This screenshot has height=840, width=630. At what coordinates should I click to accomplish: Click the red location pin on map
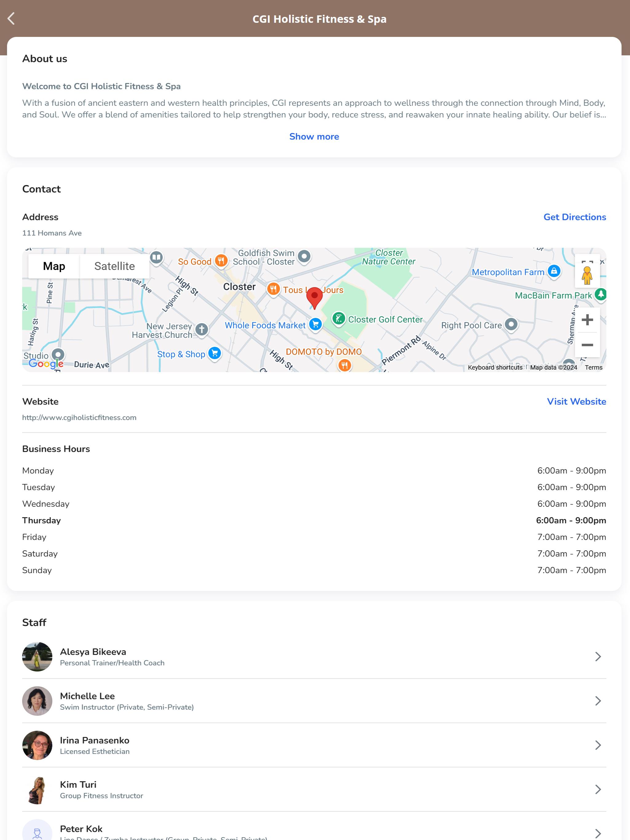pyautogui.click(x=314, y=298)
